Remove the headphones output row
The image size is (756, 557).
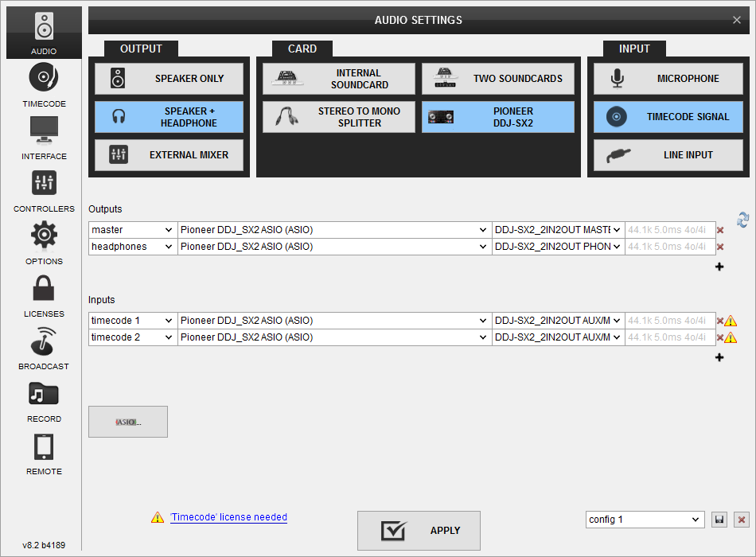(720, 247)
